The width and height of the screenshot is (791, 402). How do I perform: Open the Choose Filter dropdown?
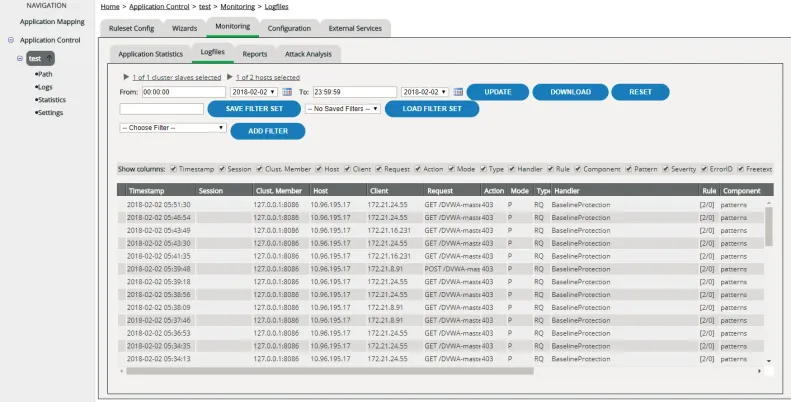pos(173,128)
